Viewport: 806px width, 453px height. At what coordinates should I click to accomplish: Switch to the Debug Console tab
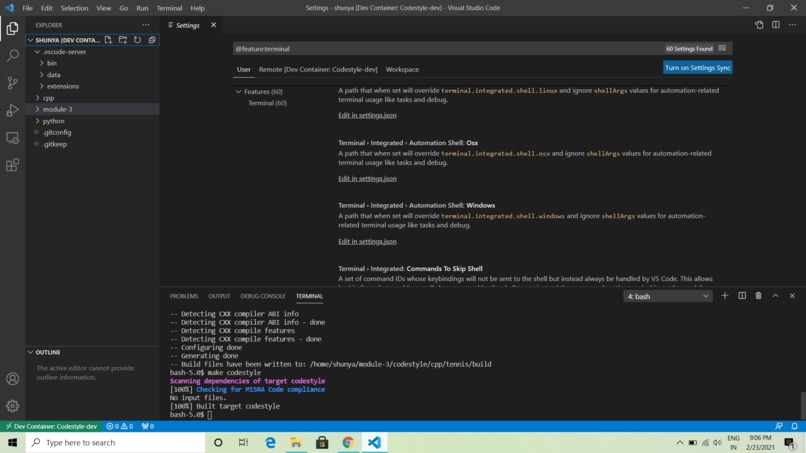263,296
